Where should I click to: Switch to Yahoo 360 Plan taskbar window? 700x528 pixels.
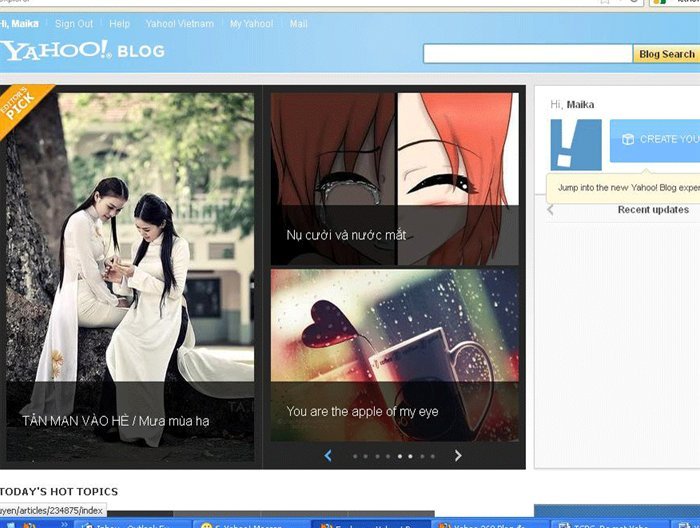490,525
